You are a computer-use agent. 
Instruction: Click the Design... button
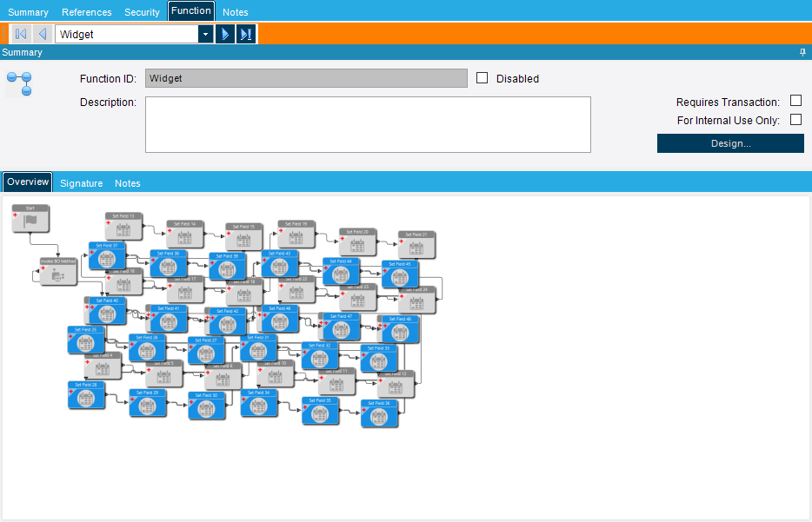730,143
